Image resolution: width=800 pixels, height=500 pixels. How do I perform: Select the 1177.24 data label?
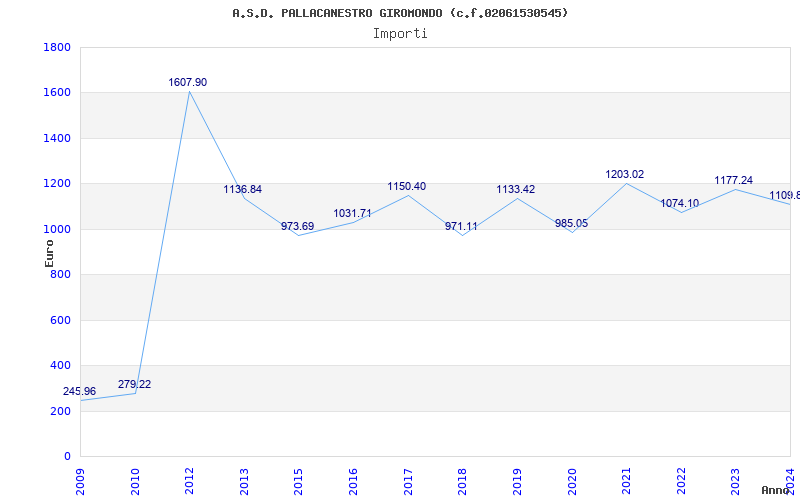[x=734, y=180]
